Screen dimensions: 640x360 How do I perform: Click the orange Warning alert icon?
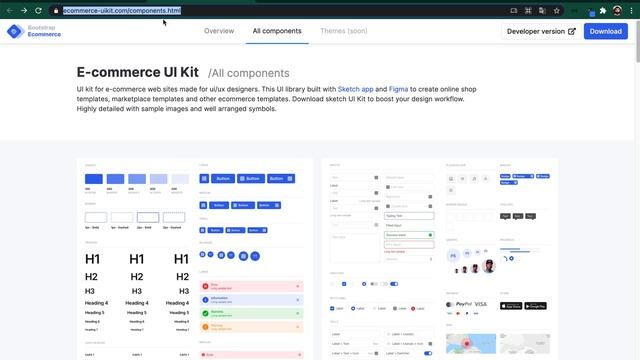(206, 327)
